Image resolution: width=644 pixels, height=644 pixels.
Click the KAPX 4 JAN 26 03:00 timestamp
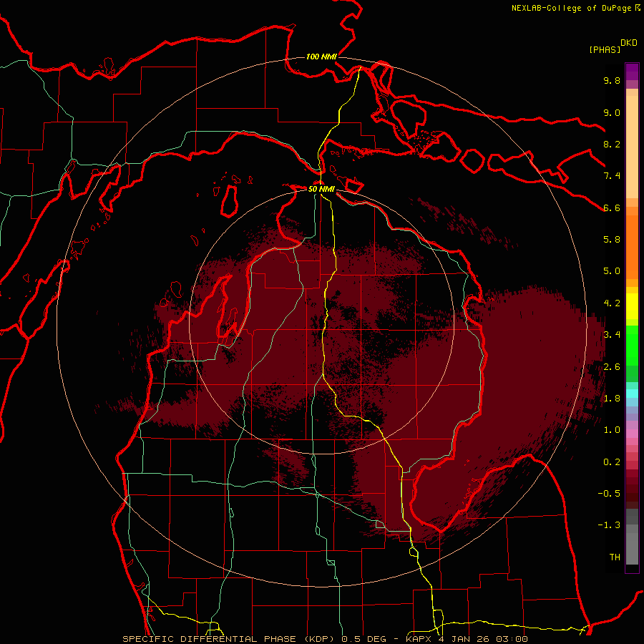tap(467, 639)
